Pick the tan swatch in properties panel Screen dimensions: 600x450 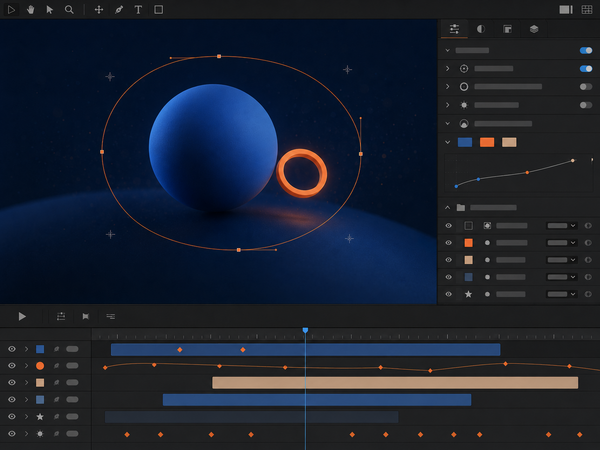(509, 142)
